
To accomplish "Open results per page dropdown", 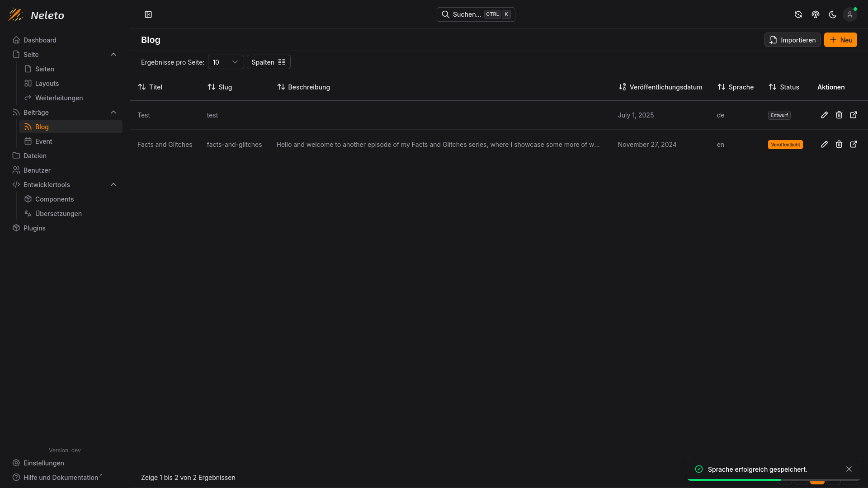I will click(226, 62).
